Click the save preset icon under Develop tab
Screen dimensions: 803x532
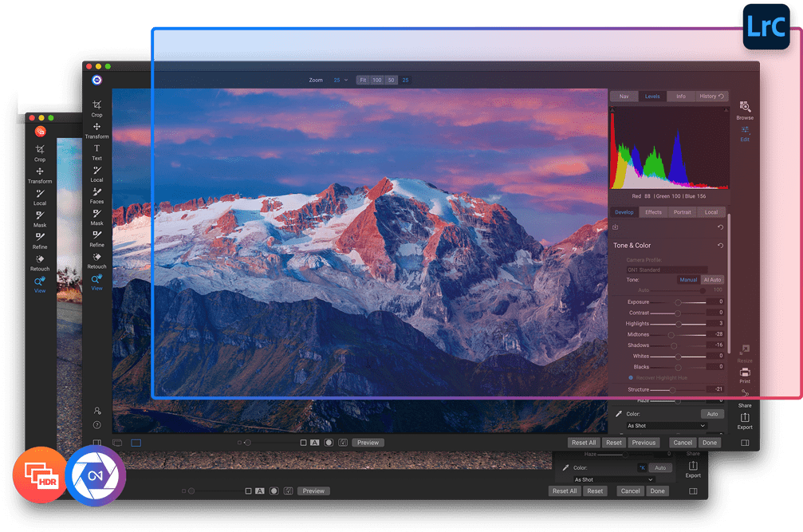(616, 227)
